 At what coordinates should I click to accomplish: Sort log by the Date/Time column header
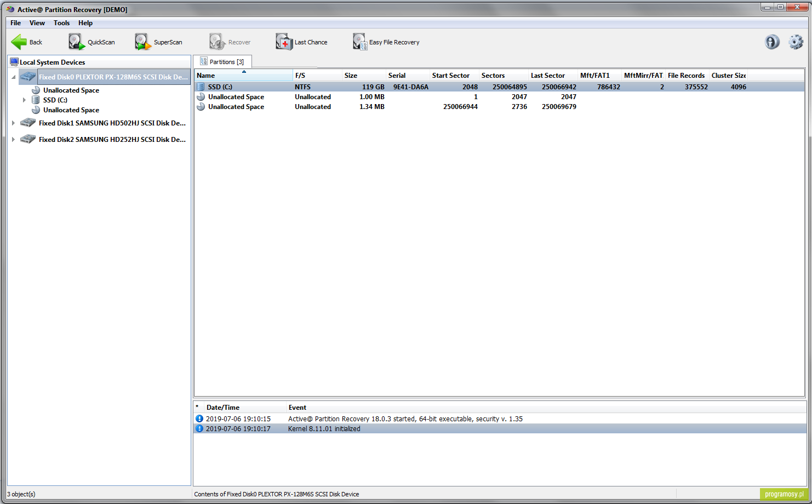click(x=245, y=407)
